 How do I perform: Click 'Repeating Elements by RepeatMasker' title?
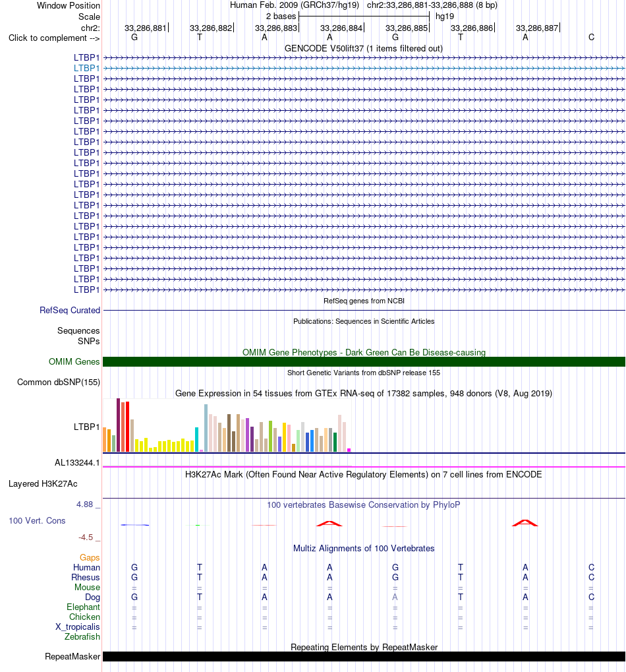tap(364, 647)
